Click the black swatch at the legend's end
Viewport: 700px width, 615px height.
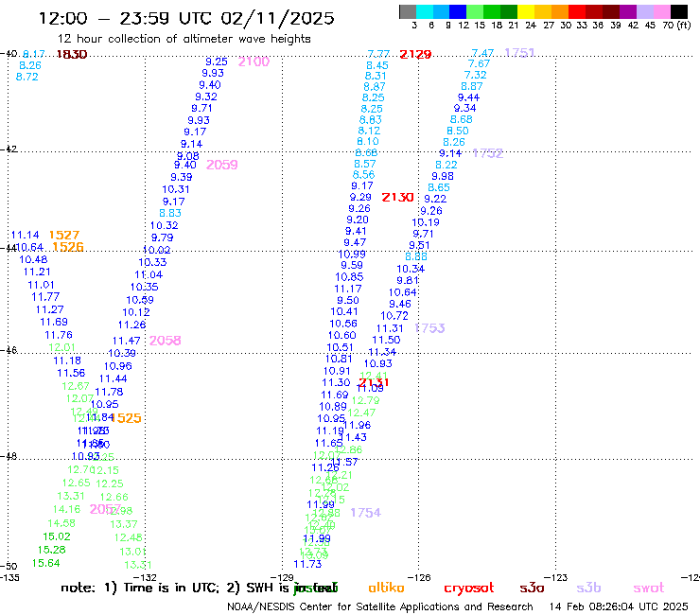tap(679, 11)
